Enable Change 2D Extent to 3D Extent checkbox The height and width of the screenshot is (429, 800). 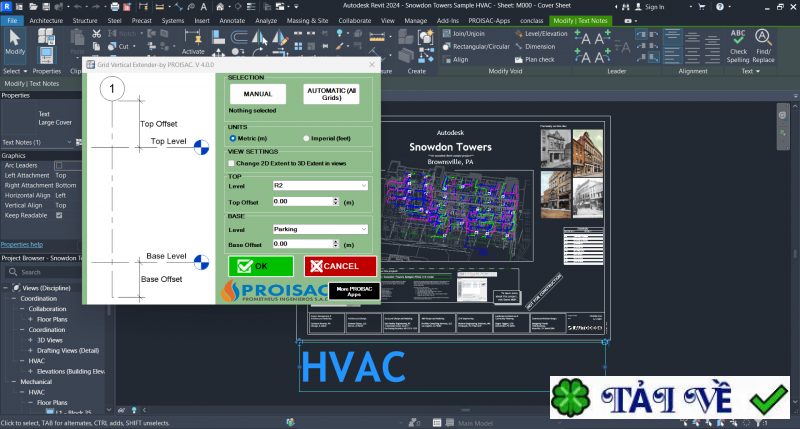point(232,162)
